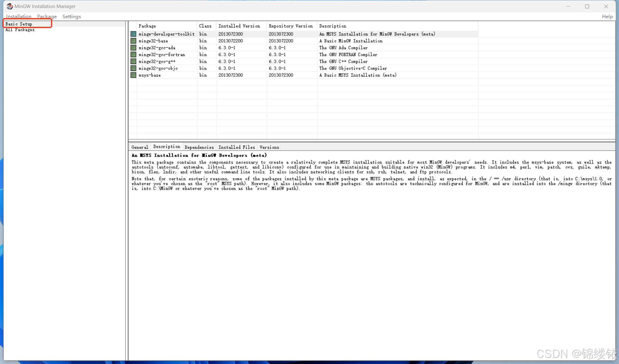Sort by Installed Version column header
The height and width of the screenshot is (364, 619).
[239, 26]
